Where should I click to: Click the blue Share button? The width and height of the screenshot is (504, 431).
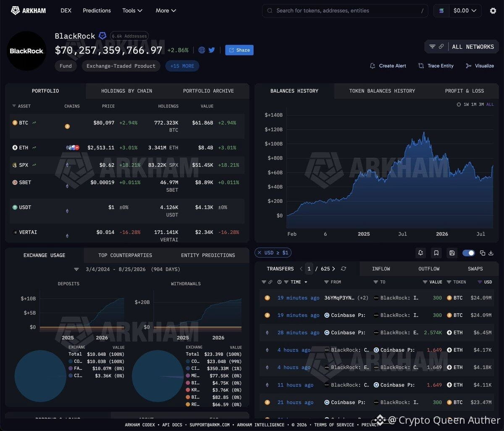click(x=239, y=50)
